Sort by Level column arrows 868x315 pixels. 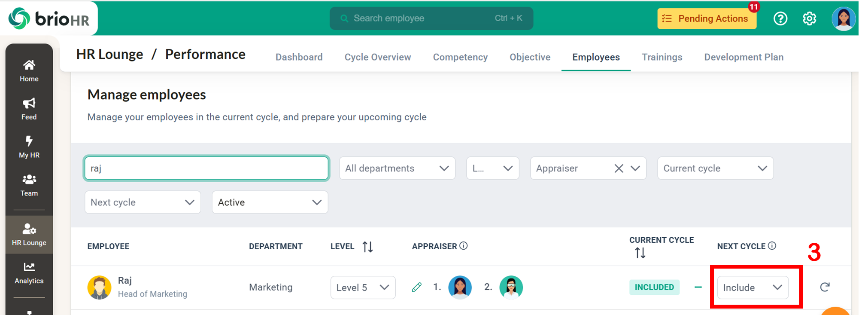point(367,247)
